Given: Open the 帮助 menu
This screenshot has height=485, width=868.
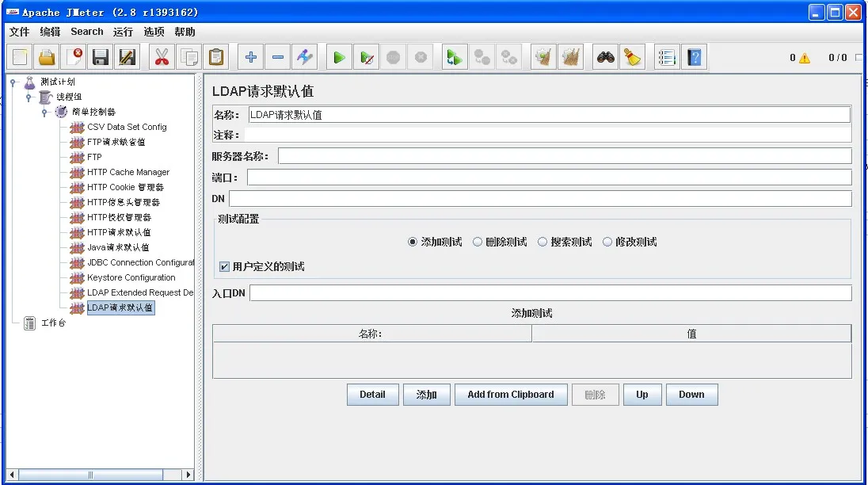Looking at the screenshot, I should tap(185, 32).
